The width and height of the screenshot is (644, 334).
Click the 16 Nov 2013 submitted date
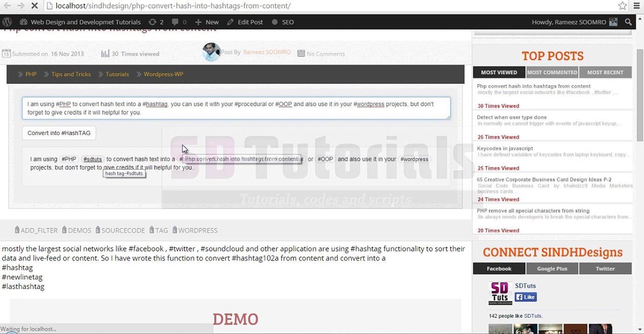[x=67, y=54]
